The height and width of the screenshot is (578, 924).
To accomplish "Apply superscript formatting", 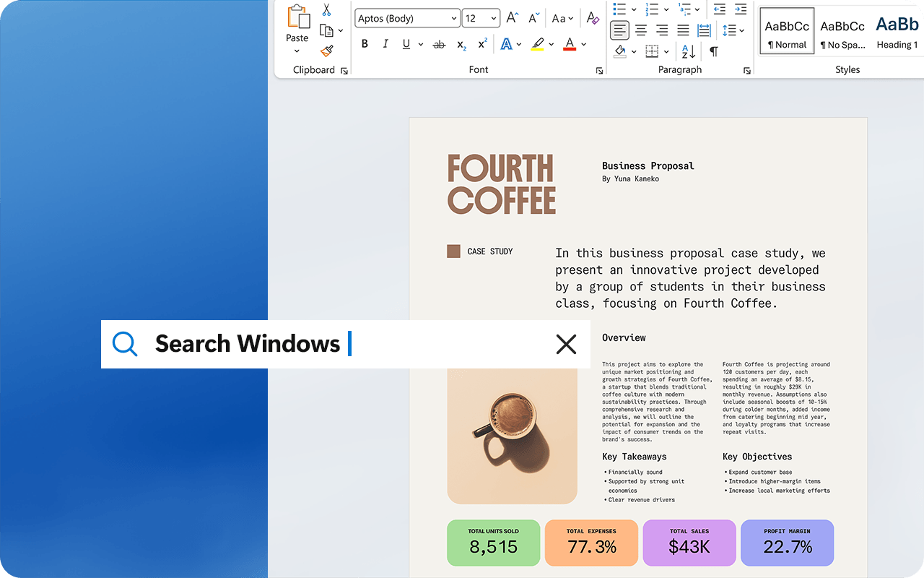I will point(483,43).
